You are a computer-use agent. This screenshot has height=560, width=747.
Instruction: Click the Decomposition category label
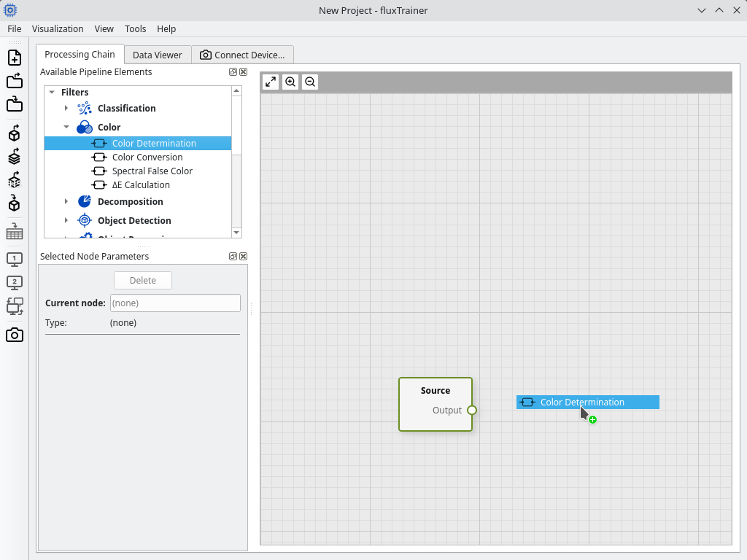(131, 201)
